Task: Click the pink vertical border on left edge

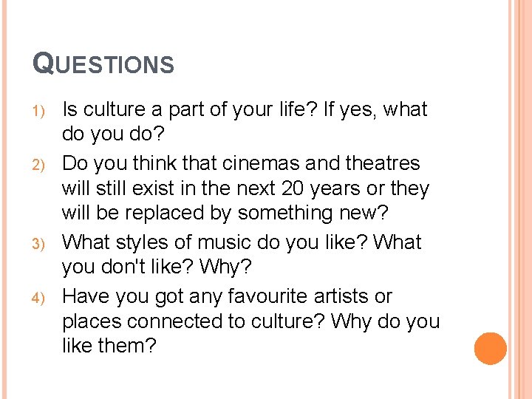Action: (4, 199)
